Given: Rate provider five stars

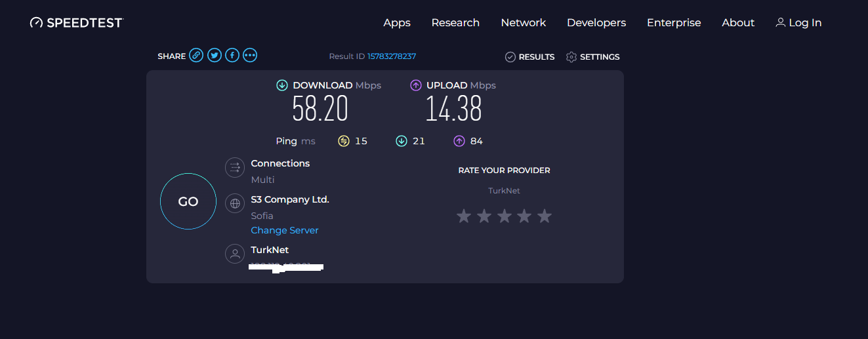Looking at the screenshot, I should pyautogui.click(x=545, y=216).
